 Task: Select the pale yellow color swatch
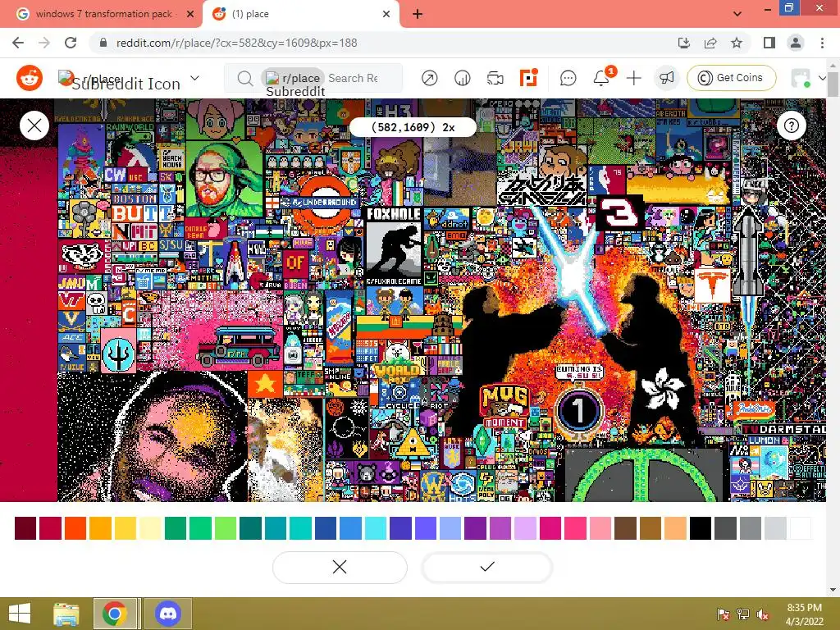pos(151,528)
